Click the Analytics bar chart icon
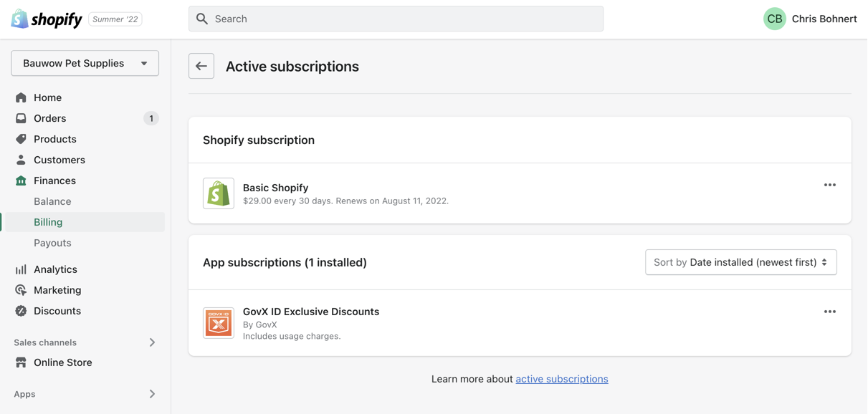868x414 pixels. tap(21, 269)
